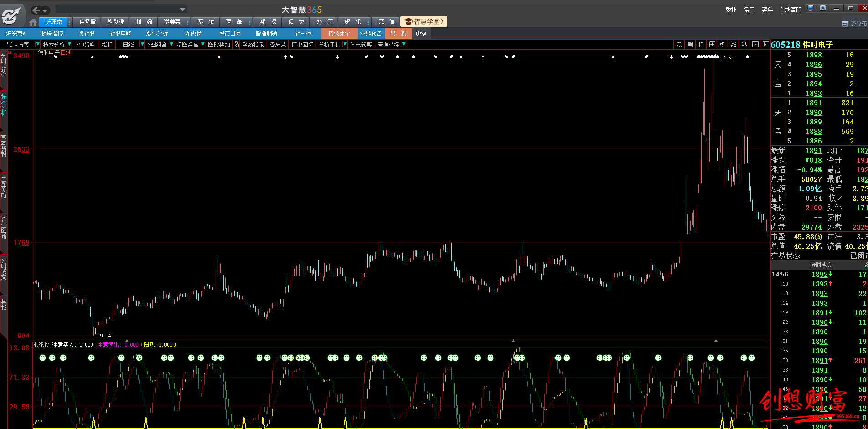Click the crosshair grid icon
The width and height of the screenshot is (868, 429).
[x=712, y=45]
